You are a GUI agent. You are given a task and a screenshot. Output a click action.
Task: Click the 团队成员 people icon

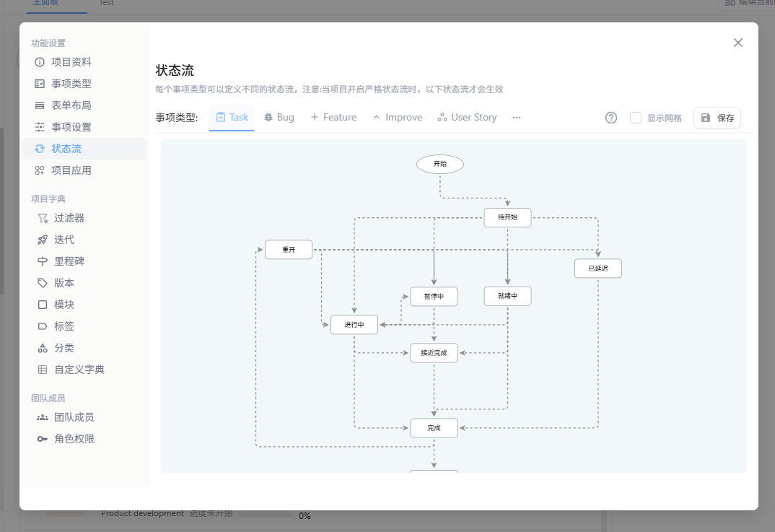tap(43, 417)
